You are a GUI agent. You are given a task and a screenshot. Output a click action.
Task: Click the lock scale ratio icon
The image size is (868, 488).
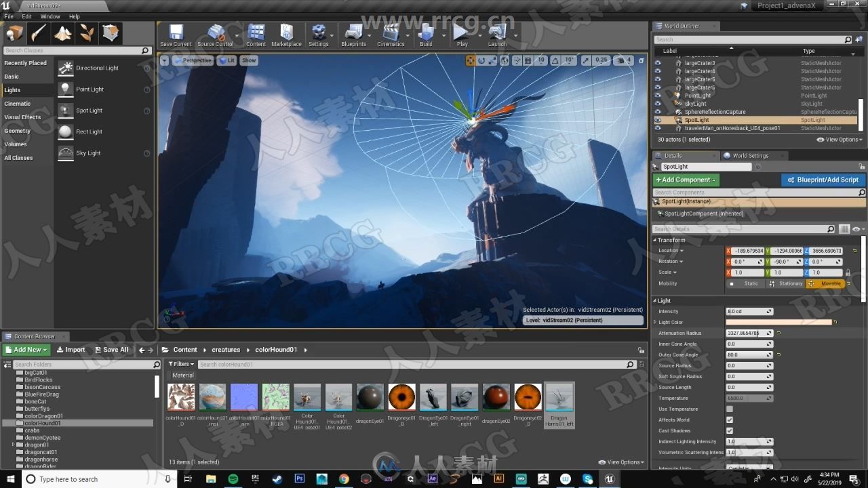click(x=848, y=272)
